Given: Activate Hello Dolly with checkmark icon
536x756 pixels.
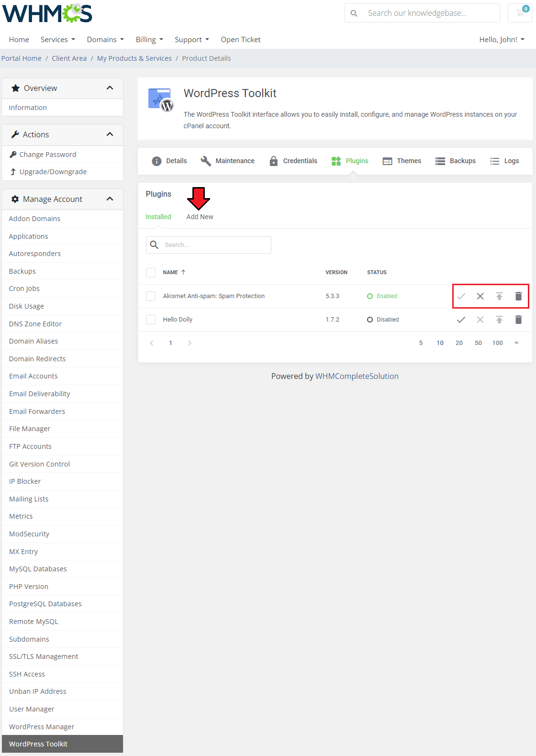Looking at the screenshot, I should [461, 320].
